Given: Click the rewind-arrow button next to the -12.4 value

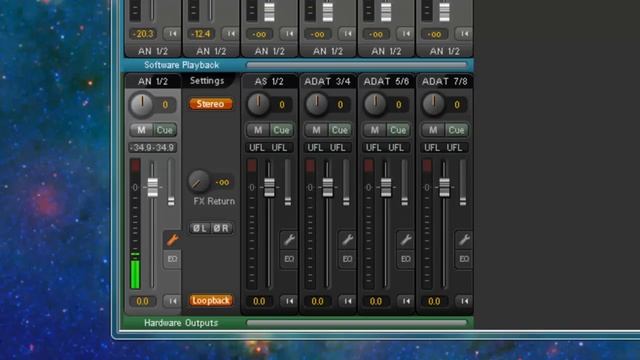Looking at the screenshot, I should pos(231,34).
